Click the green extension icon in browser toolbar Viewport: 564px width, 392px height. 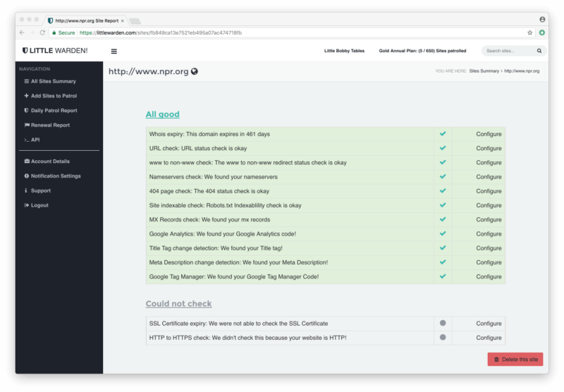tap(542, 32)
